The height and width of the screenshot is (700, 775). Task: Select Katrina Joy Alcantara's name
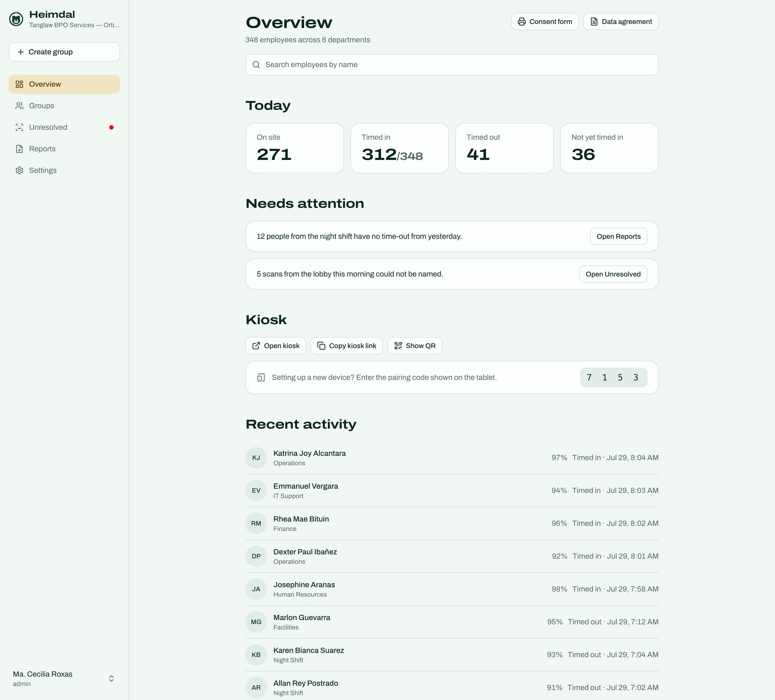(x=309, y=453)
